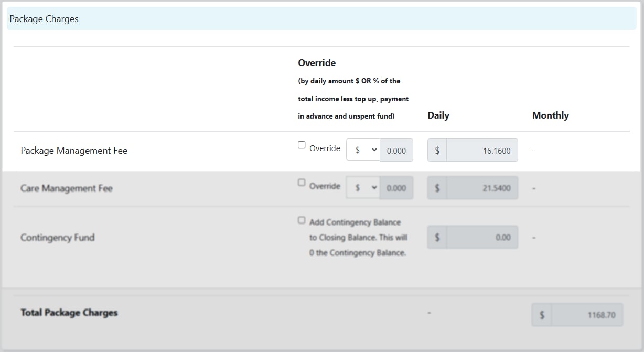Image resolution: width=644 pixels, height=352 pixels.
Task: Click the Package Management Fee label
Action: click(x=74, y=151)
